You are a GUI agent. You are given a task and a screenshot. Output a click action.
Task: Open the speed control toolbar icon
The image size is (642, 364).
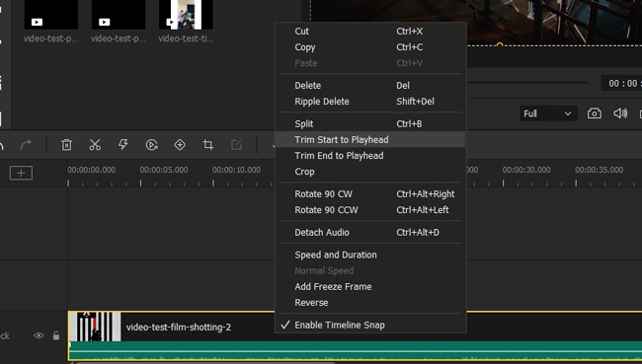tap(151, 145)
